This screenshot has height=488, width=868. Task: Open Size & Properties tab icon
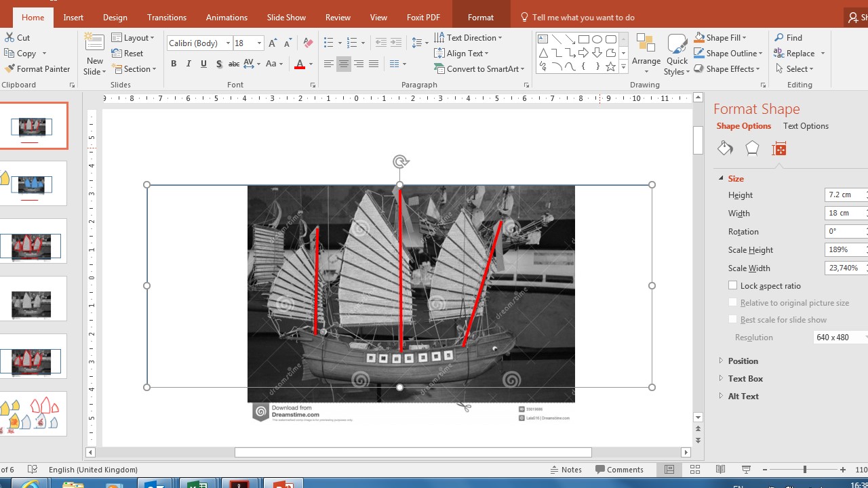click(779, 148)
